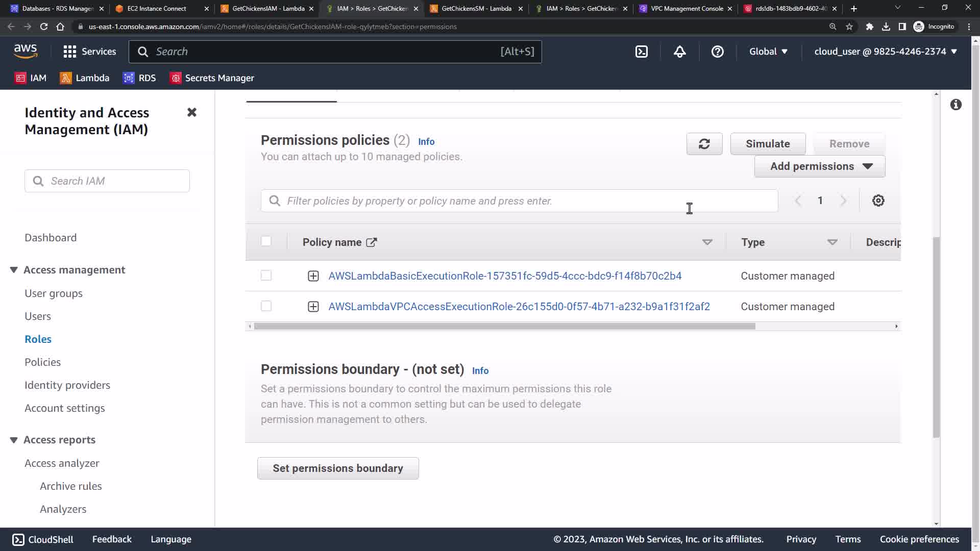
Task: Check the AWSLambdaVPCAccessExecutionRole policy checkbox
Action: click(266, 306)
